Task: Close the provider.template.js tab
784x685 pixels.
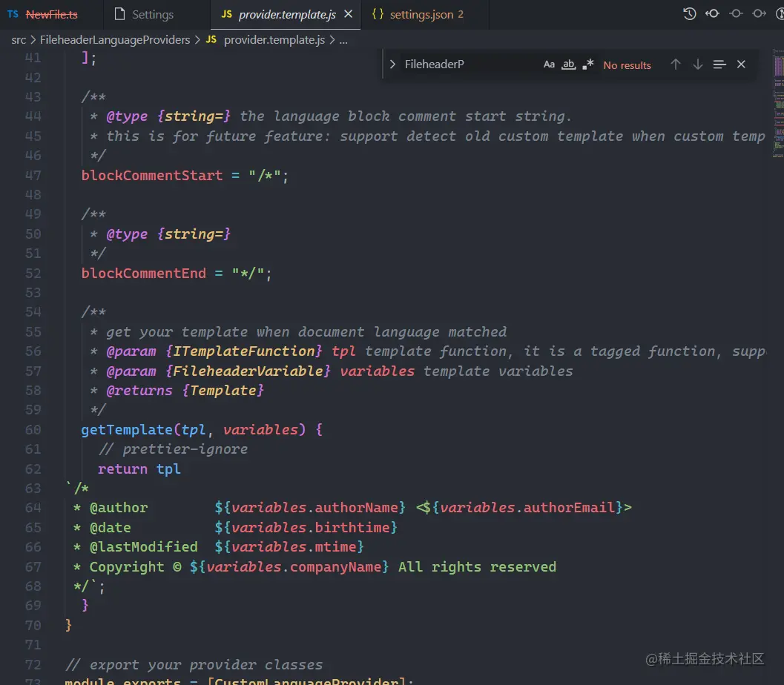Action: (x=348, y=14)
